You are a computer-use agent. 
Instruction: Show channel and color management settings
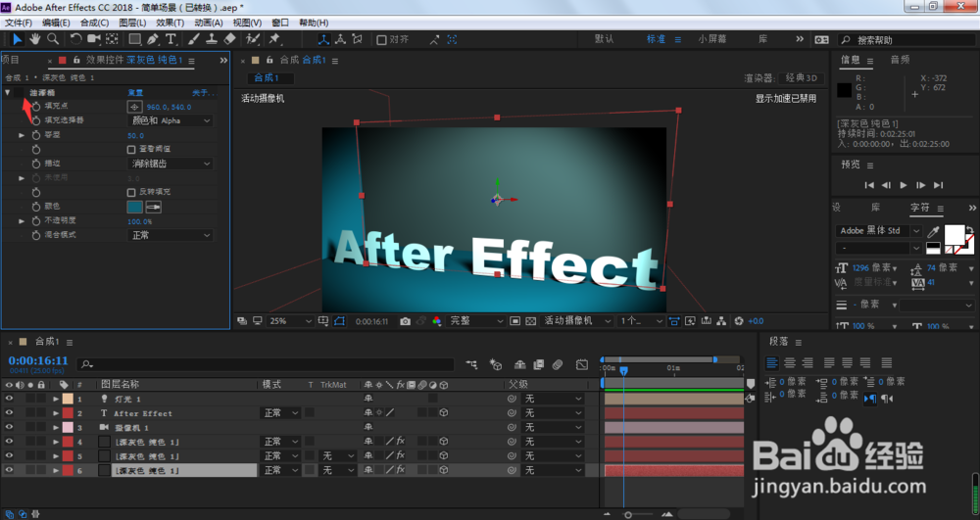pyautogui.click(x=436, y=321)
